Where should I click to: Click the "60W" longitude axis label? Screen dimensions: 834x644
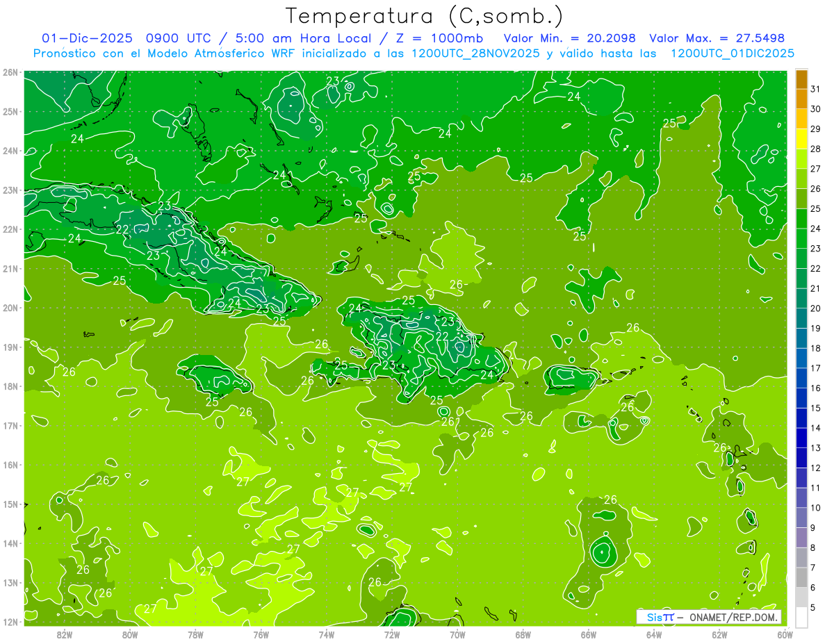[x=785, y=634]
